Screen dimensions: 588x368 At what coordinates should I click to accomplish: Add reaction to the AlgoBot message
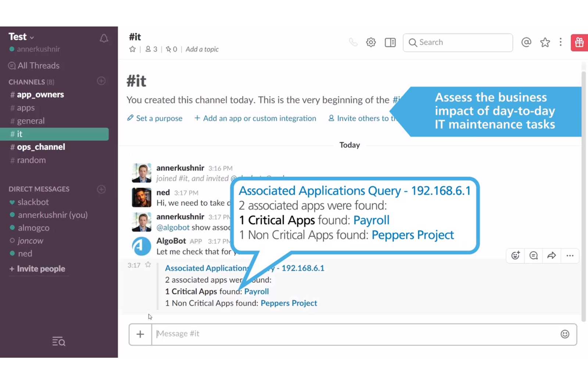(516, 255)
